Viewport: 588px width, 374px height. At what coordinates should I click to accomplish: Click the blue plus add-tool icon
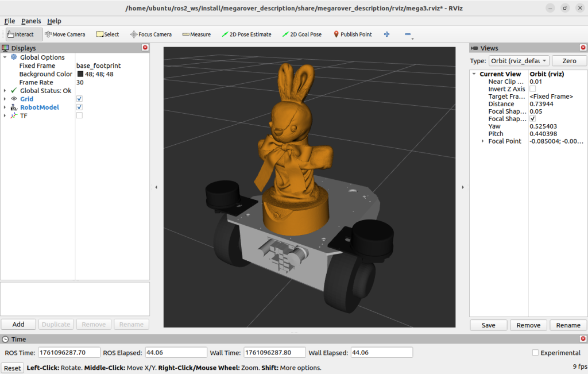point(386,34)
